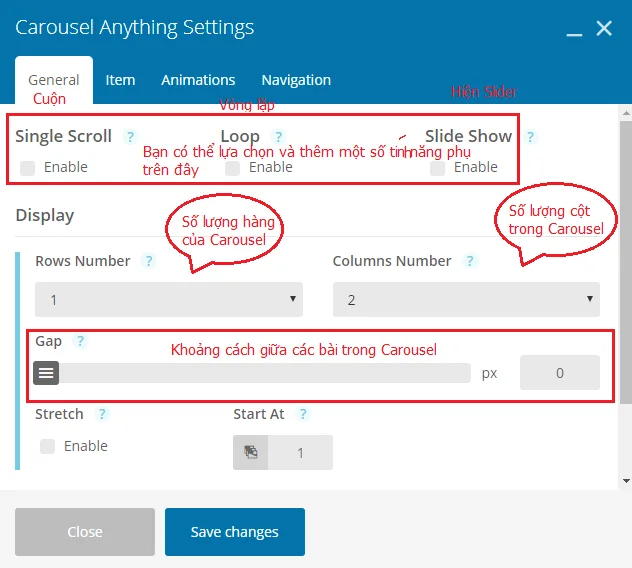This screenshot has height=568, width=632.
Task: Click the Save changes button
Action: click(235, 532)
